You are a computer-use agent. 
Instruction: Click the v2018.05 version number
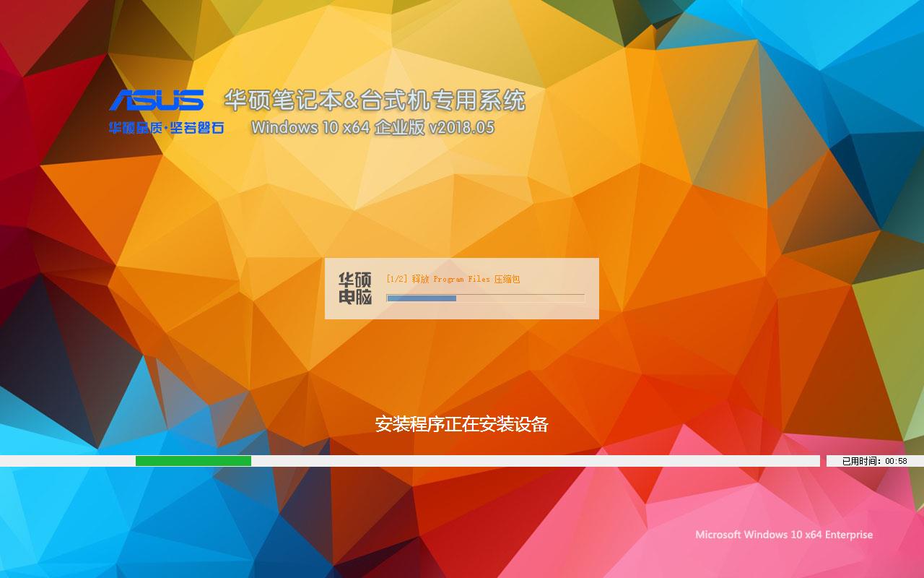pos(461,128)
